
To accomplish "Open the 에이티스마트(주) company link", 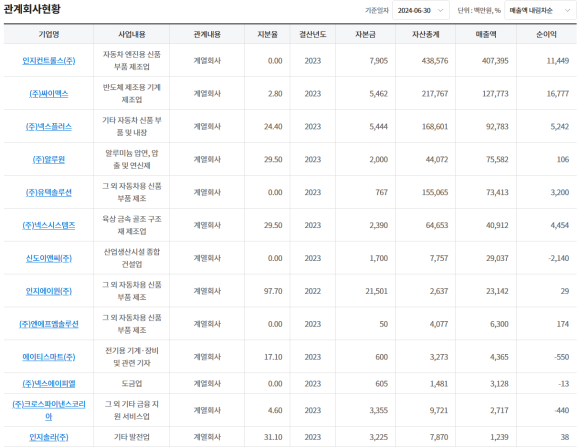I will (x=49, y=357).
